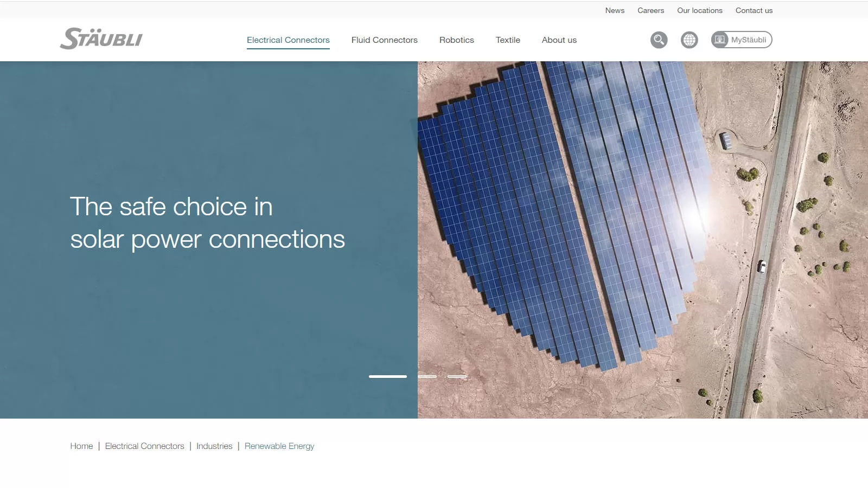This screenshot has width=868, height=488.
Task: Switch to third carousel slide indicator
Action: click(x=457, y=376)
